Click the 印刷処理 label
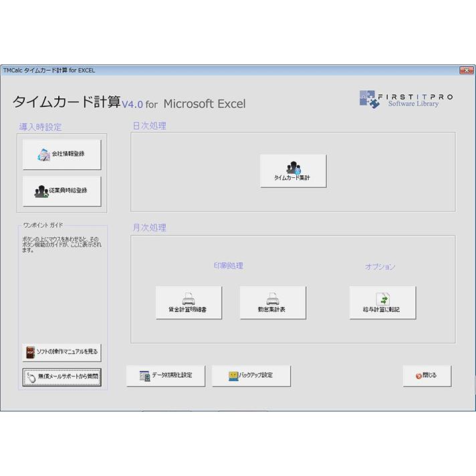Viewport: 476px width, 476px height. tap(228, 265)
